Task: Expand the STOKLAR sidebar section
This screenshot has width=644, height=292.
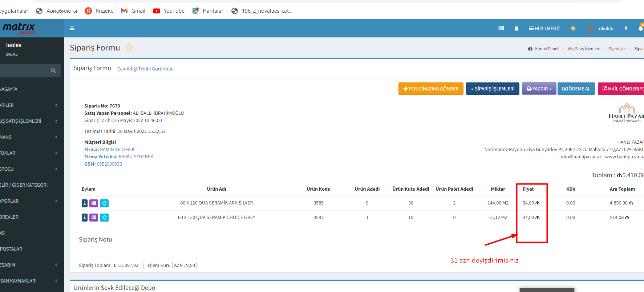Action: click(x=29, y=153)
